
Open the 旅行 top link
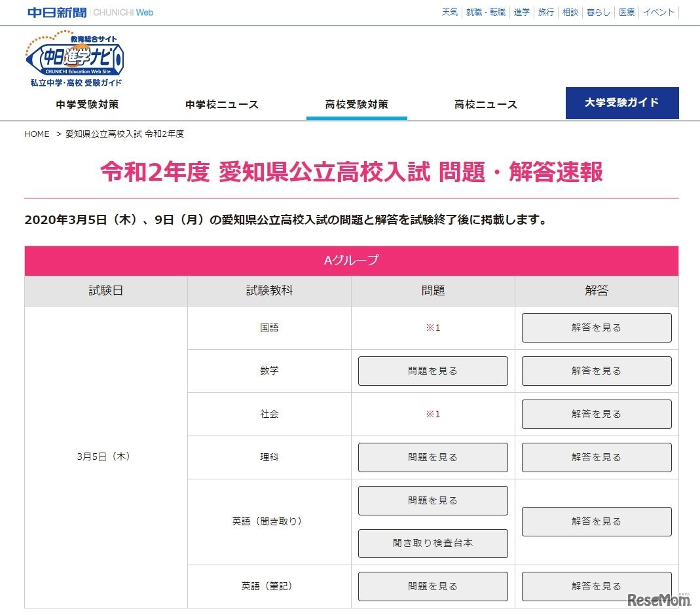pos(545,12)
